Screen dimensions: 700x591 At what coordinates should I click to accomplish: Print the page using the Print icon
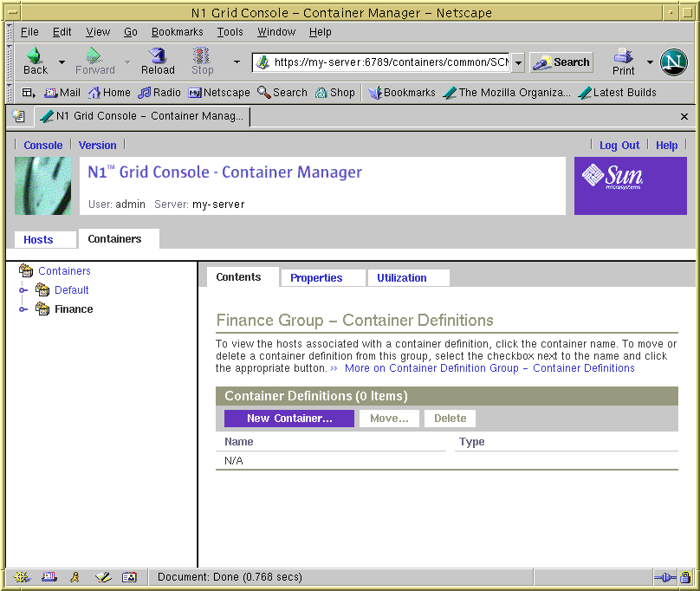click(x=623, y=62)
